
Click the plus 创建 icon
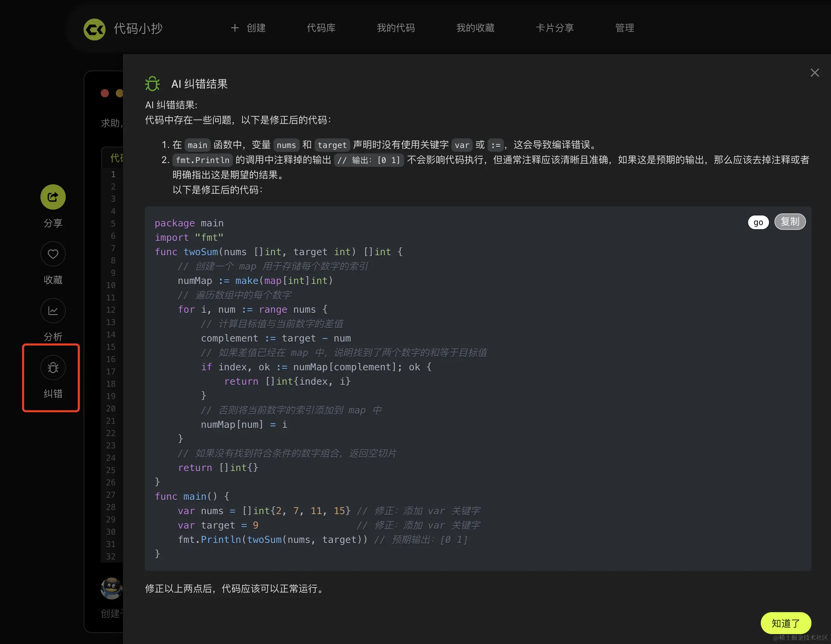pyautogui.click(x=235, y=28)
